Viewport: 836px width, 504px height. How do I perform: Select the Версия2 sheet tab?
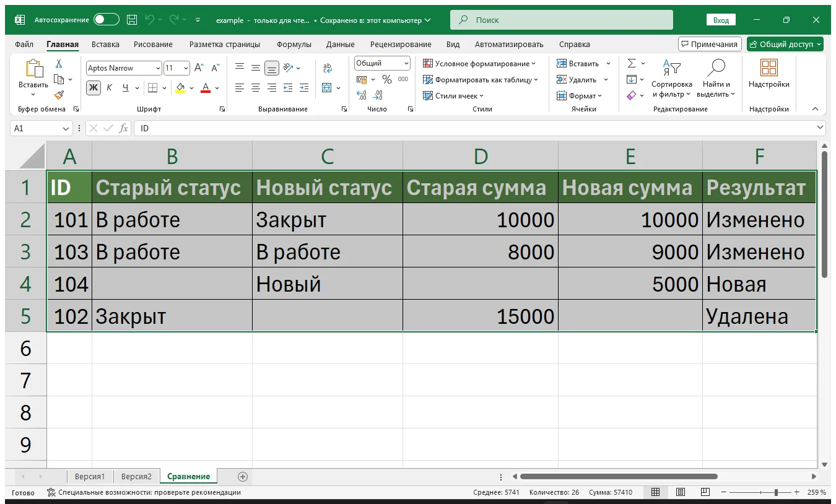pyautogui.click(x=136, y=476)
